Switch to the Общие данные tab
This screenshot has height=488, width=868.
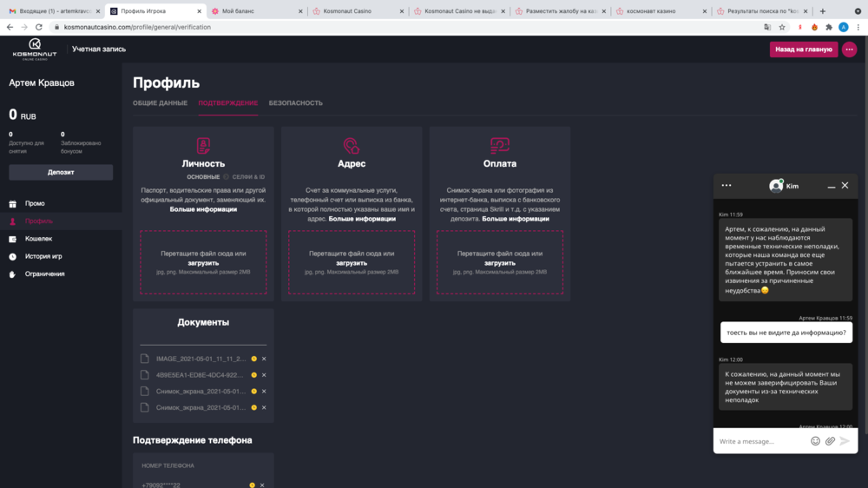tap(160, 103)
